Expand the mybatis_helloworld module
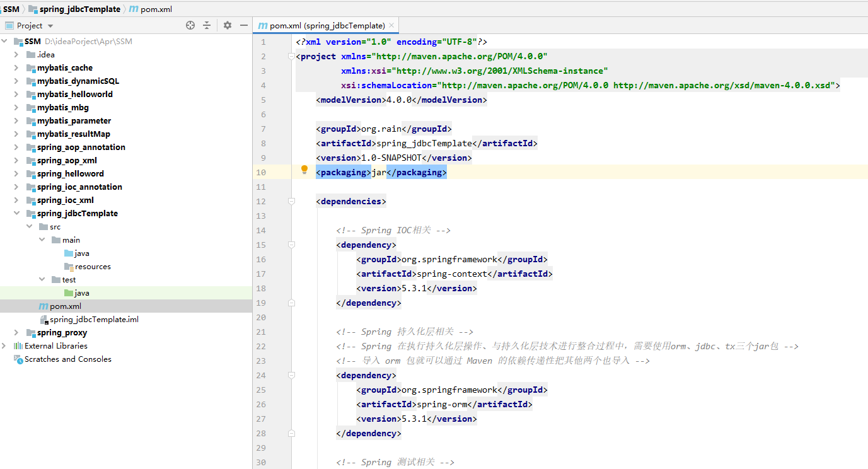This screenshot has width=868, height=469. (17, 95)
